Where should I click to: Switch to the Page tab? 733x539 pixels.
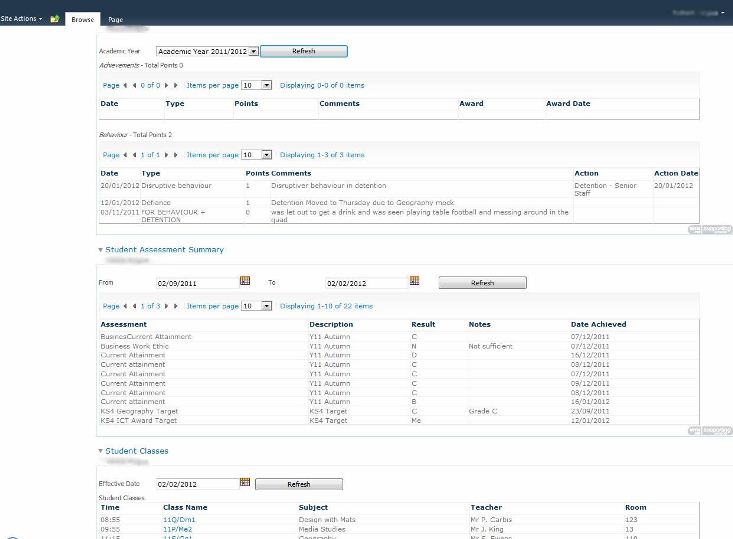coord(115,20)
